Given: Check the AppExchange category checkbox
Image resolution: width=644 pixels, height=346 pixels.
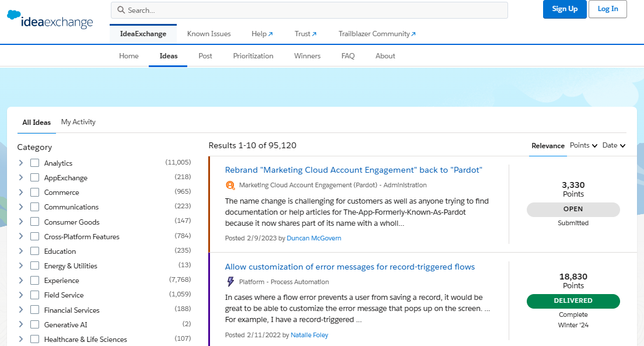Looking at the screenshot, I should 34,177.
